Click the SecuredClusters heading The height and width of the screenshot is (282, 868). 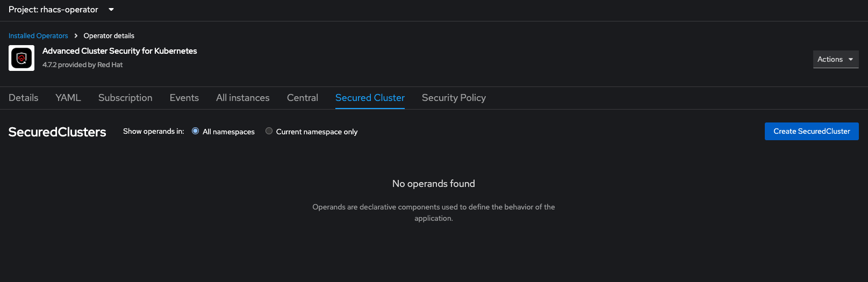tap(58, 132)
